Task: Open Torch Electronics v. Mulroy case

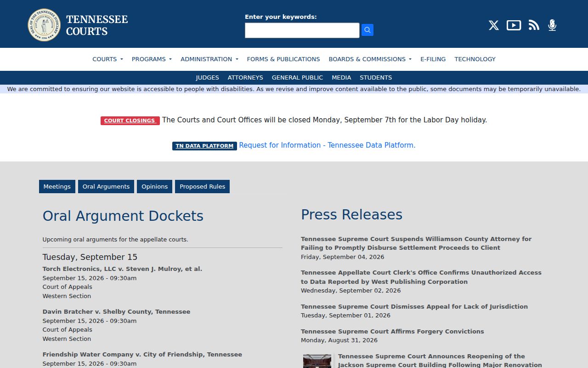Action: point(122,269)
